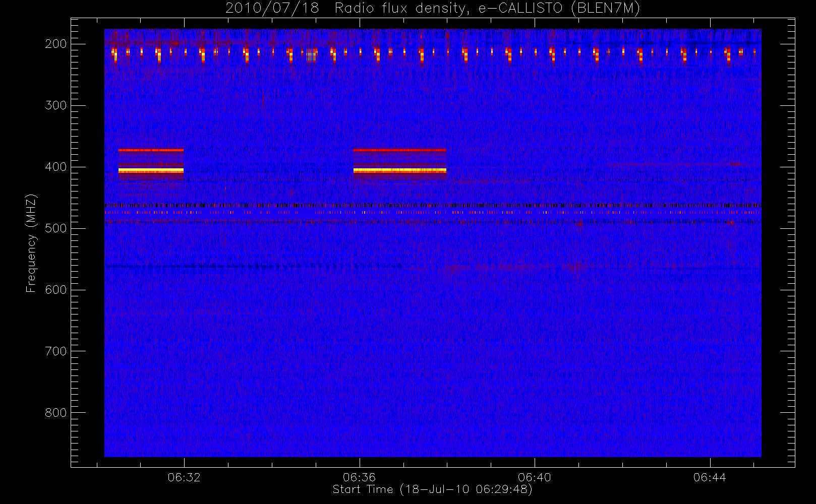This screenshot has width=816, height=504.
Task: Click the red band above the first burst near 06:31
Action: coord(151,150)
